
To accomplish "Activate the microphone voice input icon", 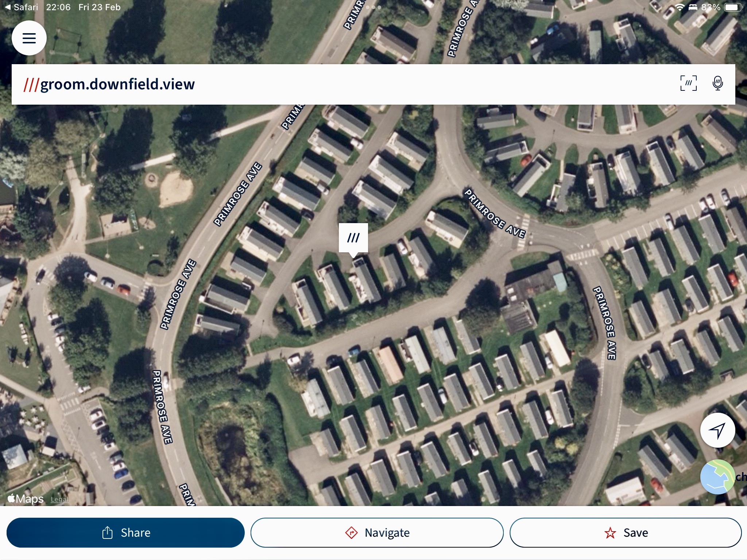I will pyautogui.click(x=717, y=83).
